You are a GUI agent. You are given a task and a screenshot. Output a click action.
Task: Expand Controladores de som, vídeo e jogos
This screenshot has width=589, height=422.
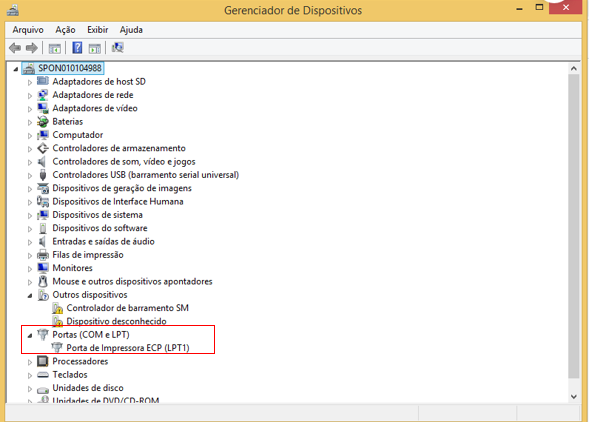(30, 162)
